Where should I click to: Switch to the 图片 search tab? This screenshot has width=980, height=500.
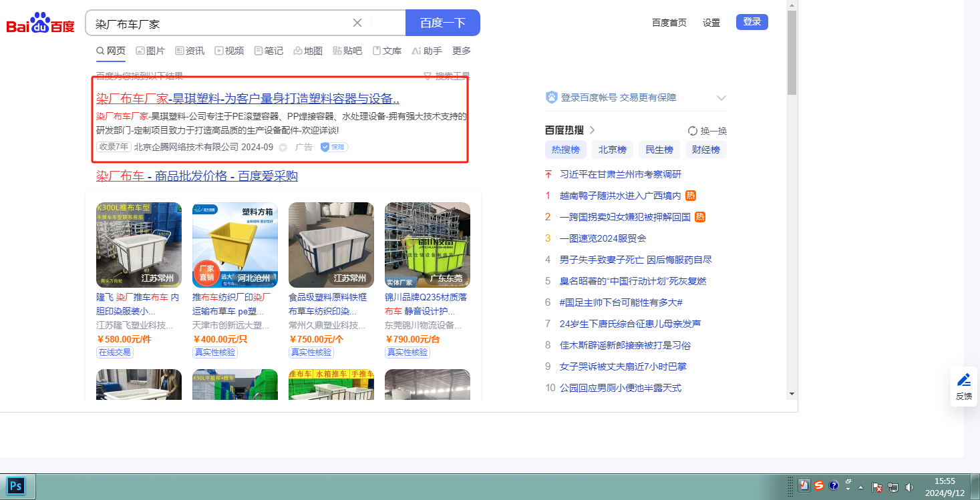(150, 51)
